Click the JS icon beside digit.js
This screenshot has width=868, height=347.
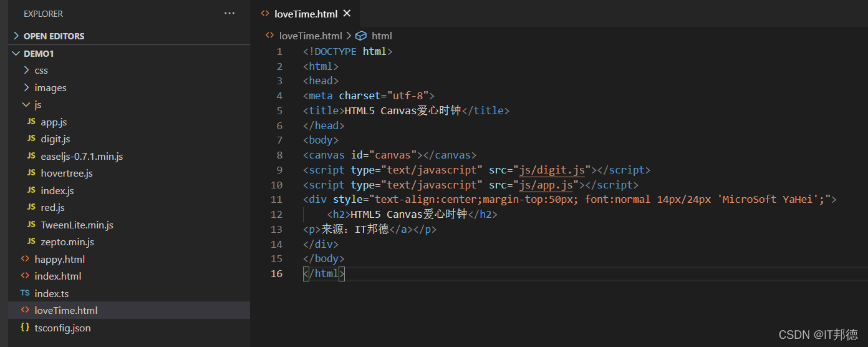[31, 139]
